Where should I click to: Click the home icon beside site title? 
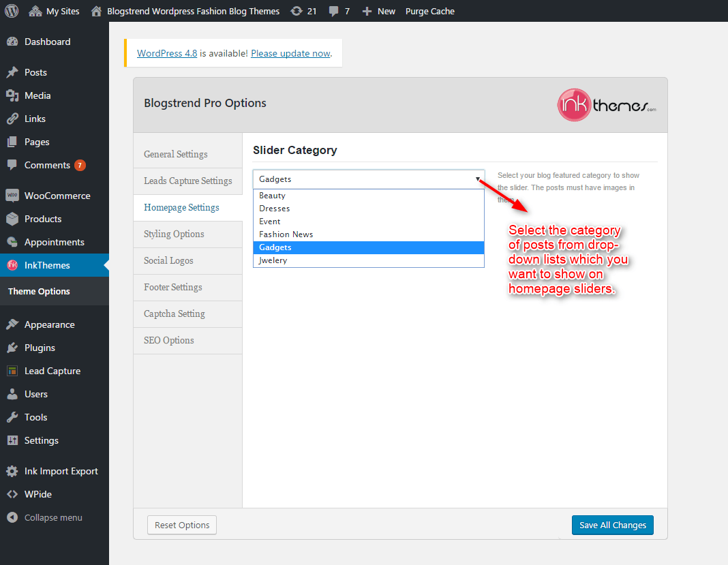click(96, 11)
